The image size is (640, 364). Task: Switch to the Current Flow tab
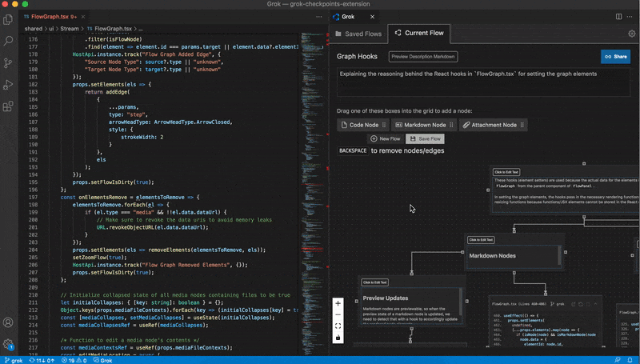(x=418, y=33)
